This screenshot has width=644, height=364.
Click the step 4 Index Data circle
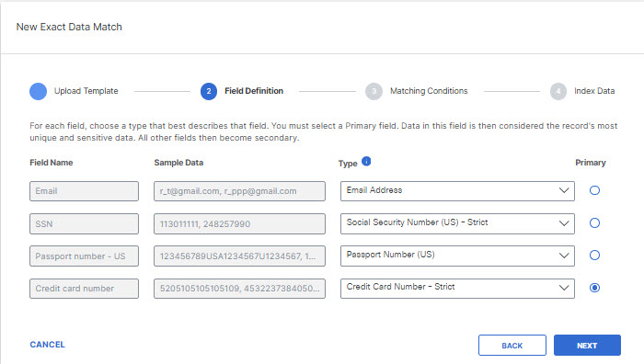558,91
